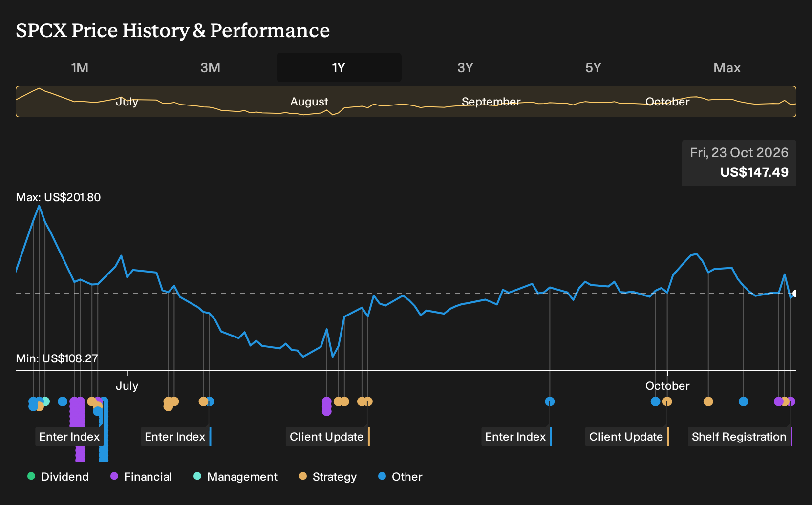Open the Shelf Registration event label
The image size is (812, 505).
(x=740, y=437)
